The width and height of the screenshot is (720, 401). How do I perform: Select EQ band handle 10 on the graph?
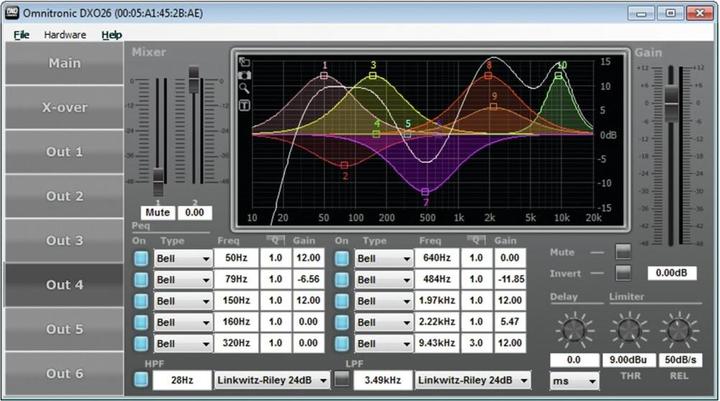click(560, 75)
